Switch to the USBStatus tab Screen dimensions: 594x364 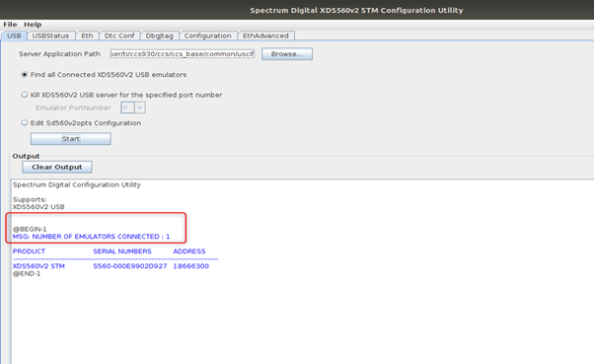(50, 36)
